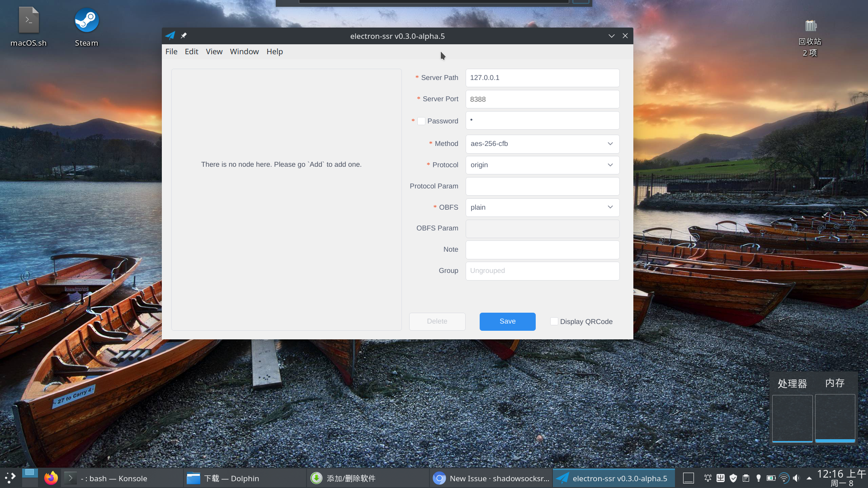The height and width of the screenshot is (488, 868).
Task: Open the Help menu
Action: (x=274, y=52)
